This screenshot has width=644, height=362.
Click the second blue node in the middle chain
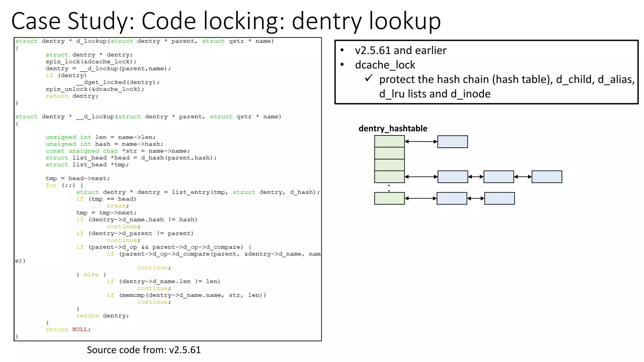(498, 177)
